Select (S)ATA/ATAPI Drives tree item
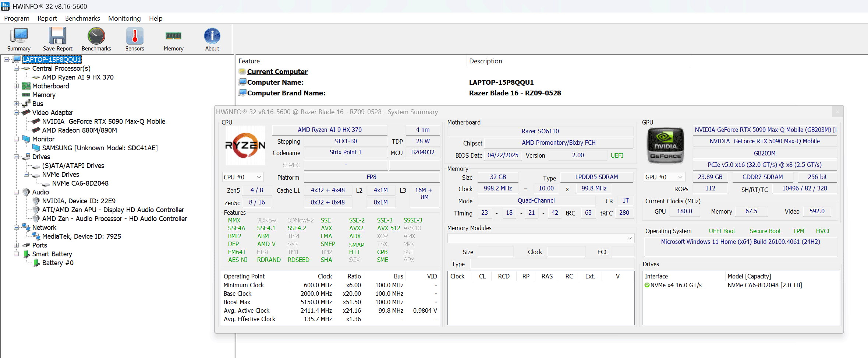 pos(73,165)
